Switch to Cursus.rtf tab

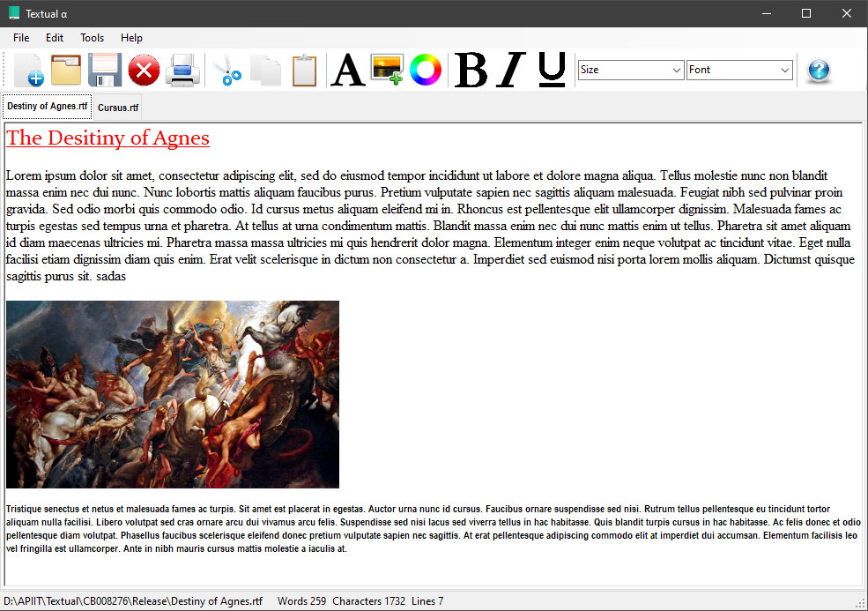118,108
